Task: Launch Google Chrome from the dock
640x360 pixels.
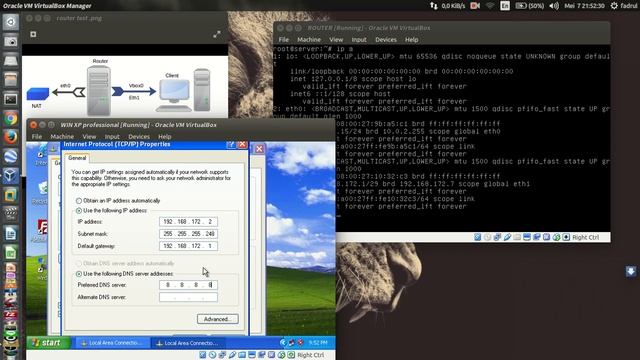Action: (x=11, y=118)
